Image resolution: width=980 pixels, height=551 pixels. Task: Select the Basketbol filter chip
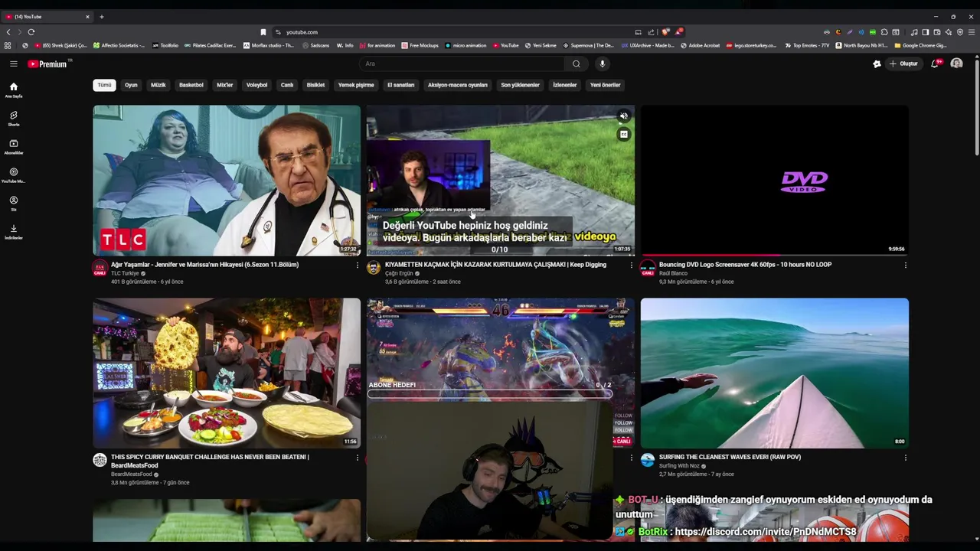[x=191, y=85]
